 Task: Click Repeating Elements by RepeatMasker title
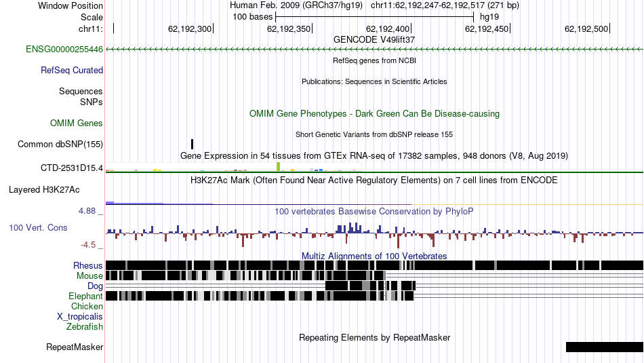click(x=375, y=337)
